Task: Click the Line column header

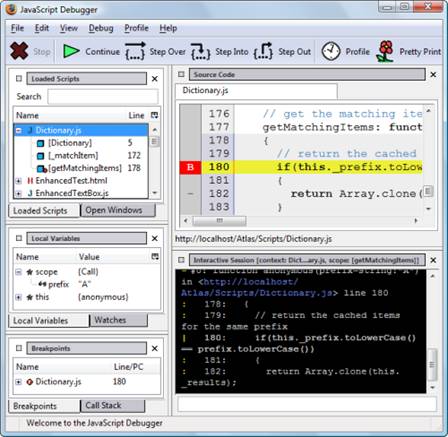Action: tap(136, 116)
